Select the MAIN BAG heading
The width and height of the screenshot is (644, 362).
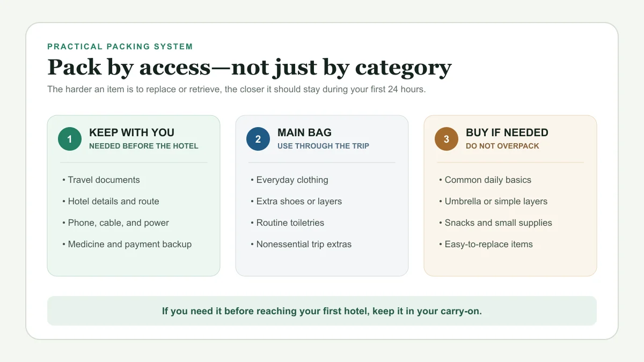coord(304,132)
